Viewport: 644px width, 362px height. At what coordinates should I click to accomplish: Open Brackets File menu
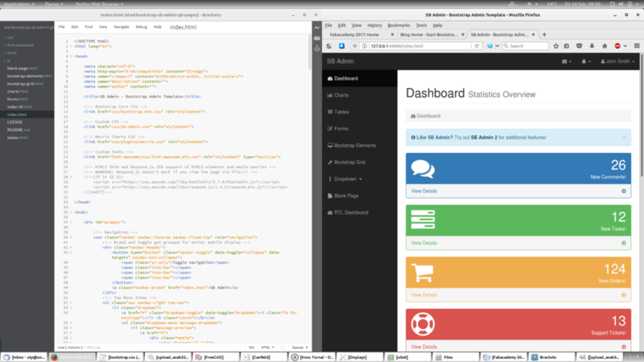coord(62,27)
